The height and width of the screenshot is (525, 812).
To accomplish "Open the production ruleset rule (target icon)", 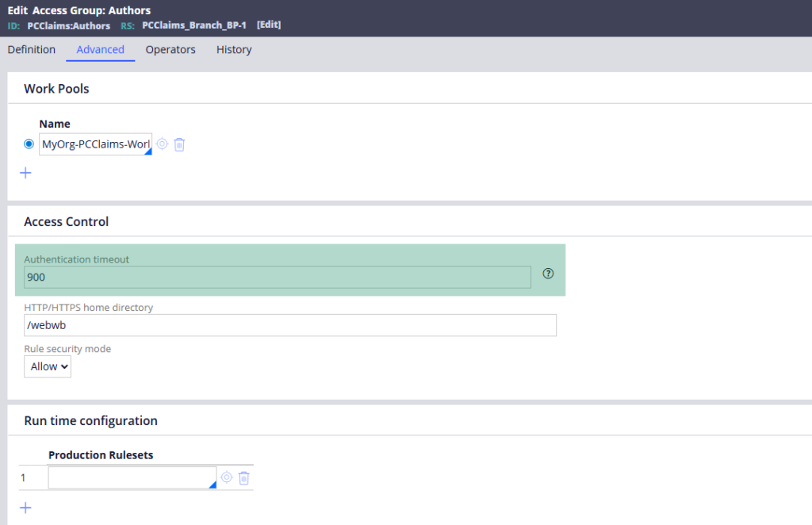I will (226, 477).
